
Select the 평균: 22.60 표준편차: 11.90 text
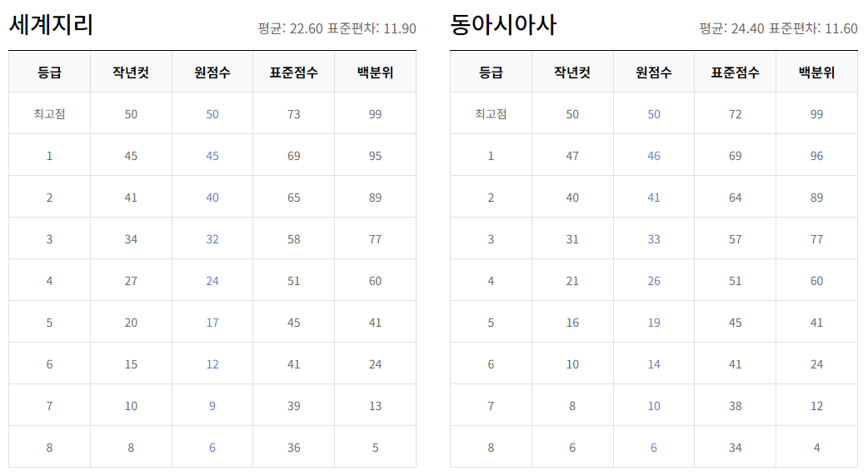(x=337, y=28)
